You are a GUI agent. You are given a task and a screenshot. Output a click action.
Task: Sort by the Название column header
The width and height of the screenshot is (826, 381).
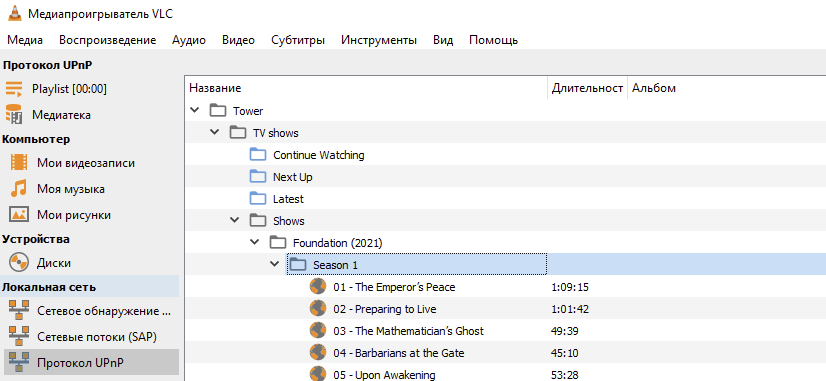(366, 89)
